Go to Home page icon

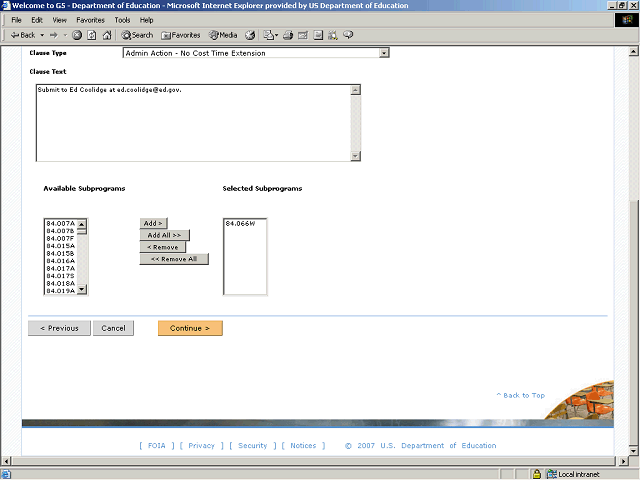click(x=107, y=35)
